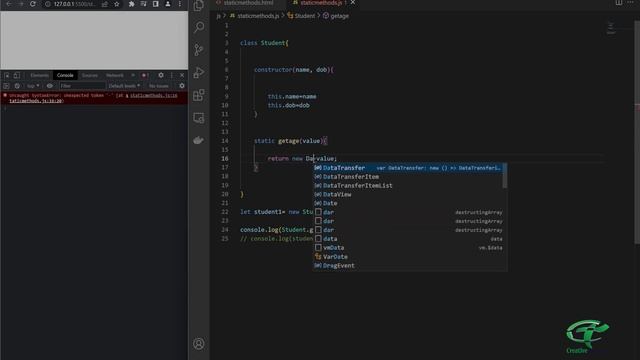Screen dimensions: 640x360
Task: Open the Accounts menu in activity bar
Action: pos(199,344)
